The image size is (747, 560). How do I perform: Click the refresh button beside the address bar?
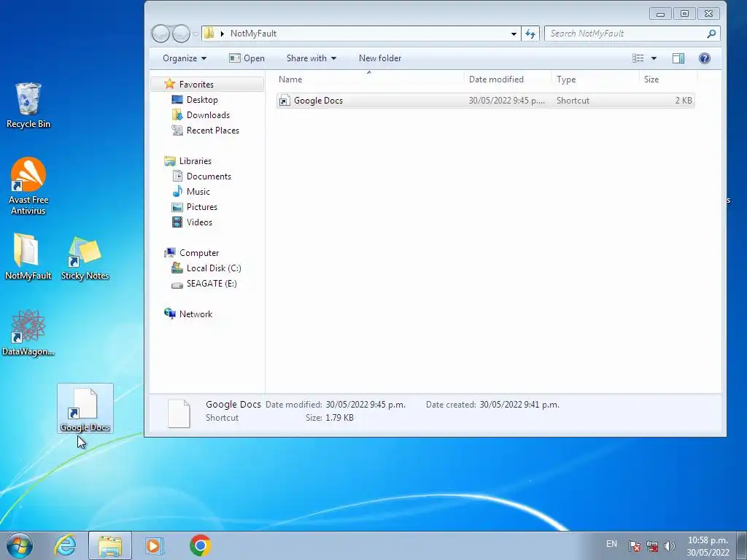530,34
